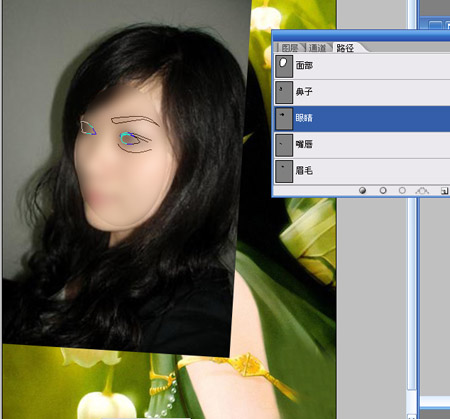
Task: Select the 面部 path row
Action: coord(362,66)
